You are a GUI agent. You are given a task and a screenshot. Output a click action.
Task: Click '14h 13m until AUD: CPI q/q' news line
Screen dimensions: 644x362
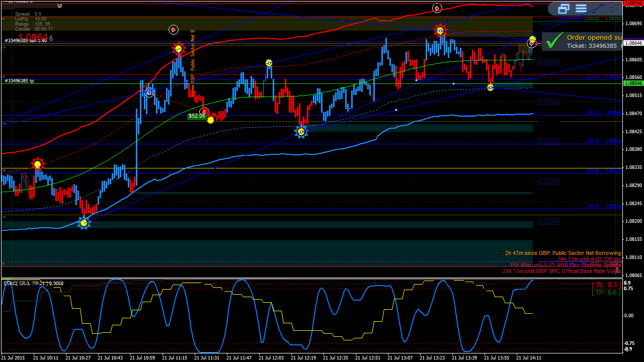pyautogui.click(x=589, y=259)
